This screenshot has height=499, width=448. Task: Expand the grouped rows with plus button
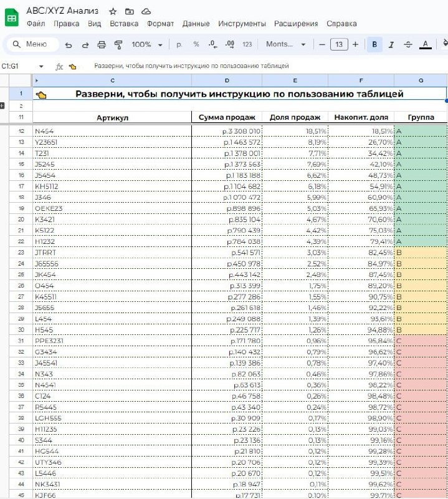tap(2, 105)
